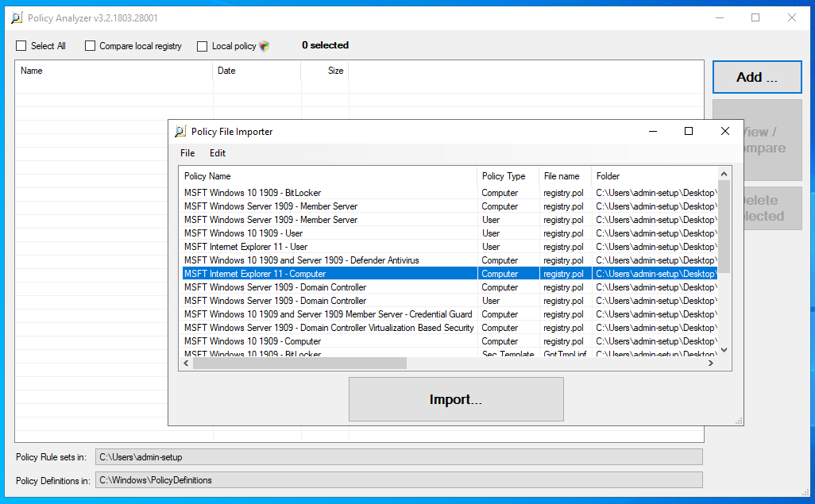Screen dimensions: 815x504
Task: Click the scroll down arrow of policy list
Action: [724, 351]
